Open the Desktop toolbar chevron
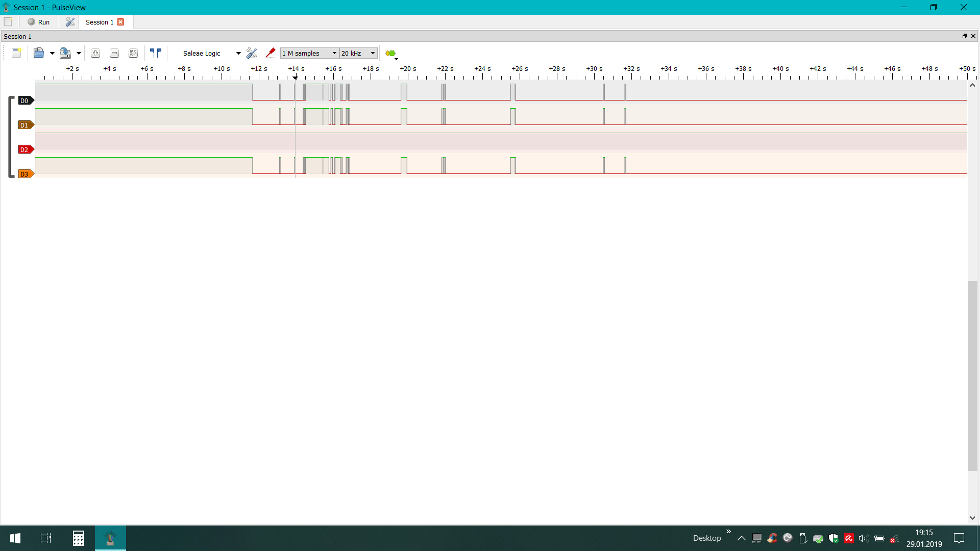The width and height of the screenshot is (980, 551). click(x=728, y=532)
